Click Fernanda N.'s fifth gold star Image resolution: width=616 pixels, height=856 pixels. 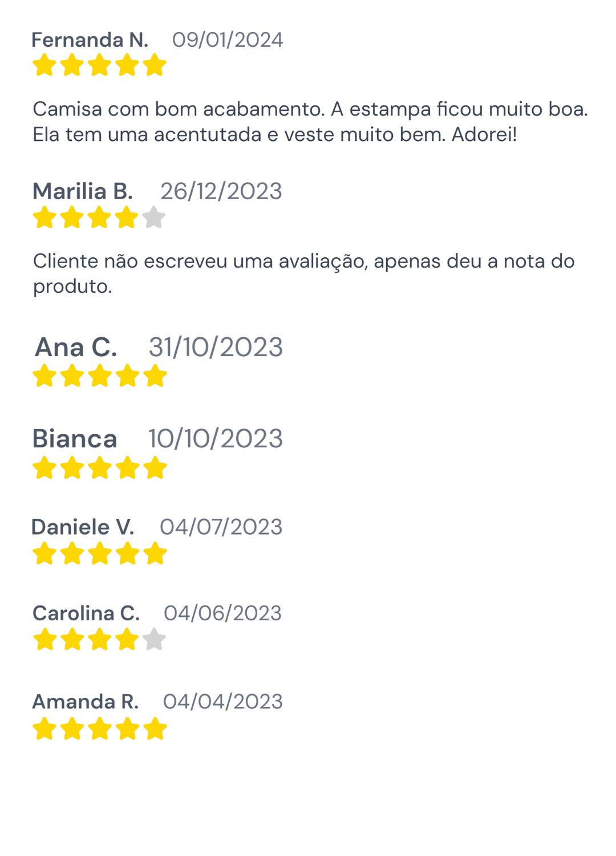pos(155,65)
